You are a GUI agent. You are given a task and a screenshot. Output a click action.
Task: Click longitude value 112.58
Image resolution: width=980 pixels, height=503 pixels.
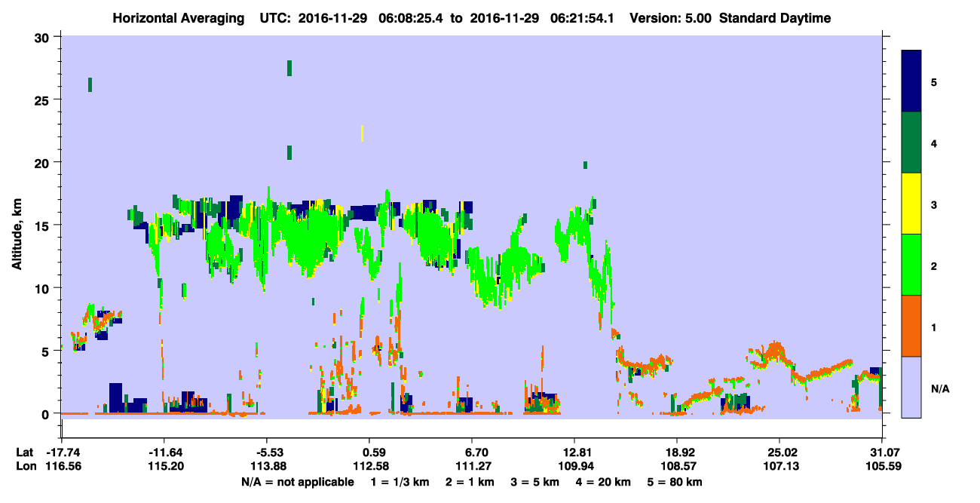pos(369,467)
